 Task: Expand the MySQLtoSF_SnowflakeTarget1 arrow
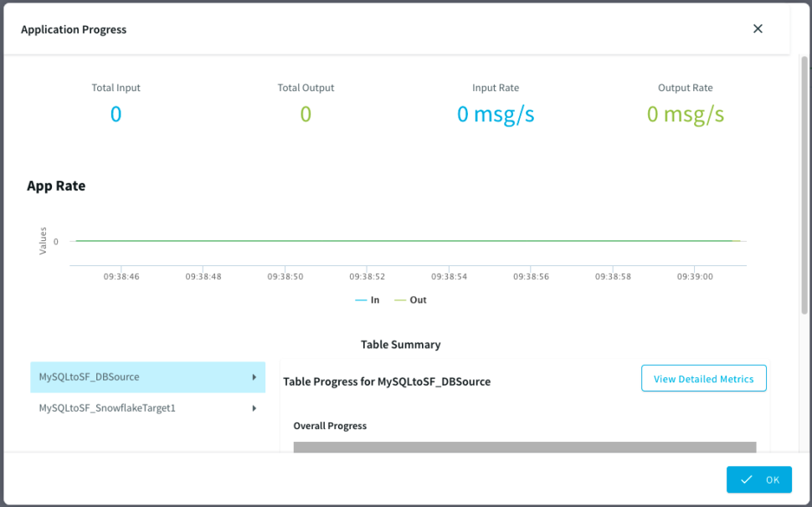pos(254,408)
